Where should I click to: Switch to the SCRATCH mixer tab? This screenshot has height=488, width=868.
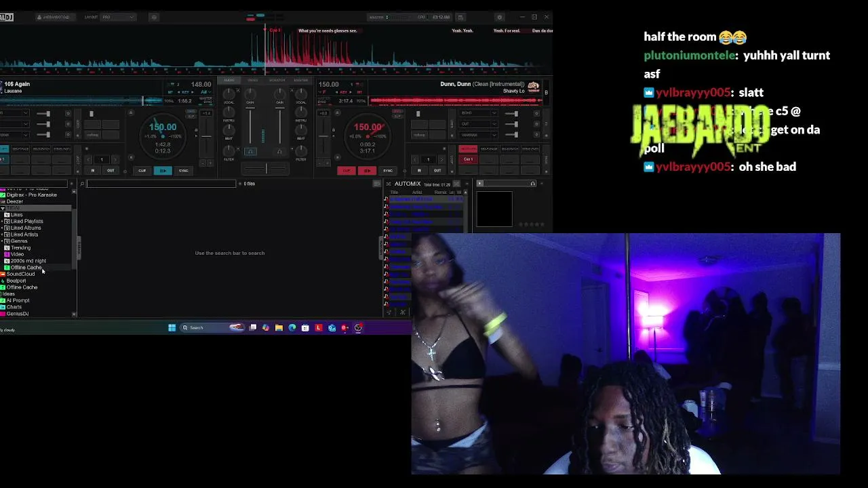click(x=277, y=80)
